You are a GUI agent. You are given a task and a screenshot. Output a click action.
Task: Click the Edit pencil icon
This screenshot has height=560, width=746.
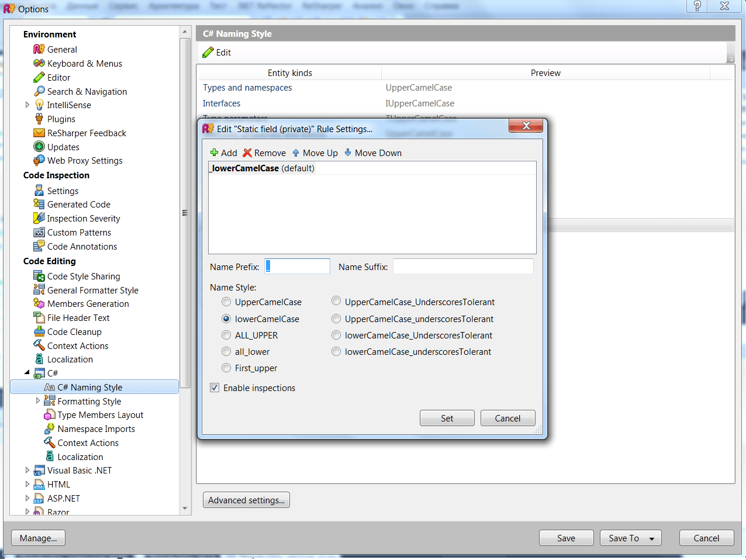(x=208, y=53)
